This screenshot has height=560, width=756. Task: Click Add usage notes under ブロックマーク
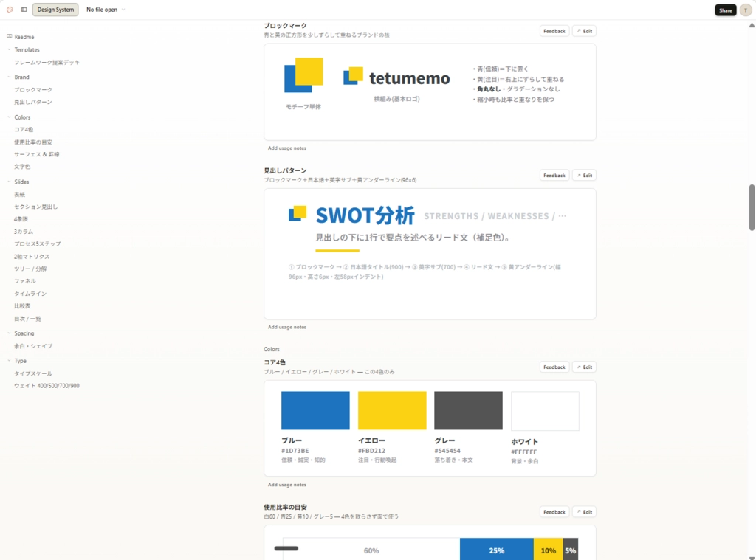pos(287,148)
